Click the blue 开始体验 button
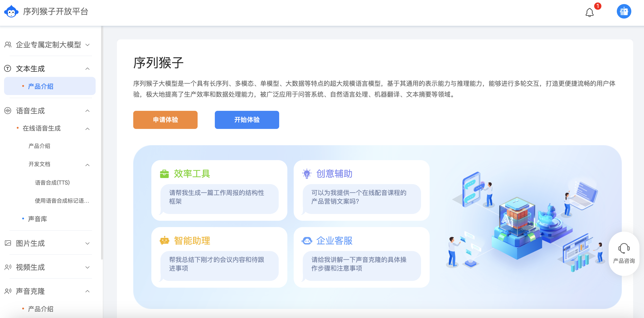644x318 pixels. (247, 120)
